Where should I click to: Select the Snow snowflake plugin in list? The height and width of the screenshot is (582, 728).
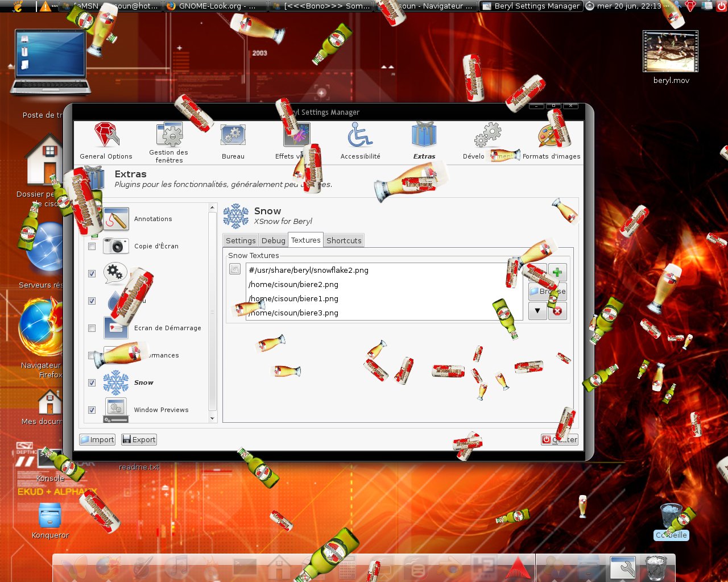129,383
